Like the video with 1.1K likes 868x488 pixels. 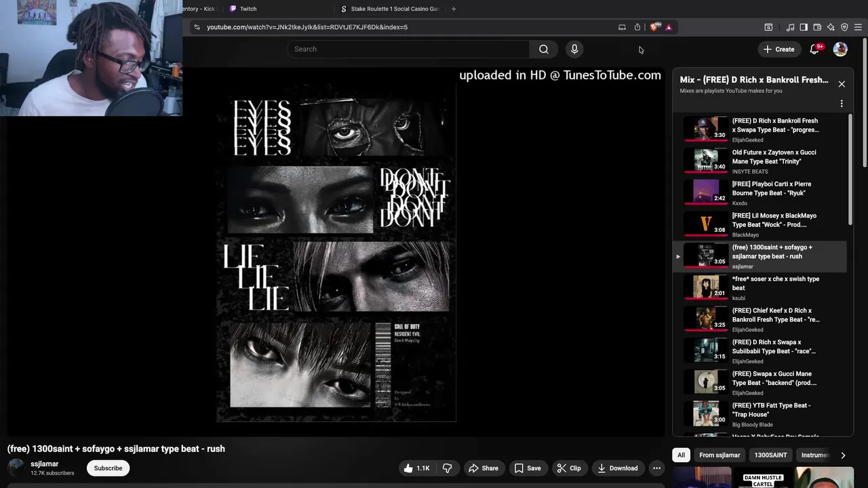[x=416, y=468]
